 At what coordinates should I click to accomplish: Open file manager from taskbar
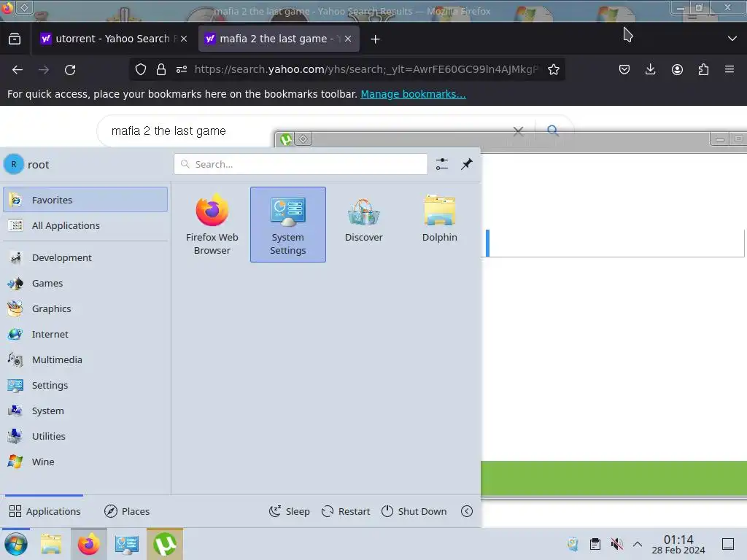[x=51, y=544]
